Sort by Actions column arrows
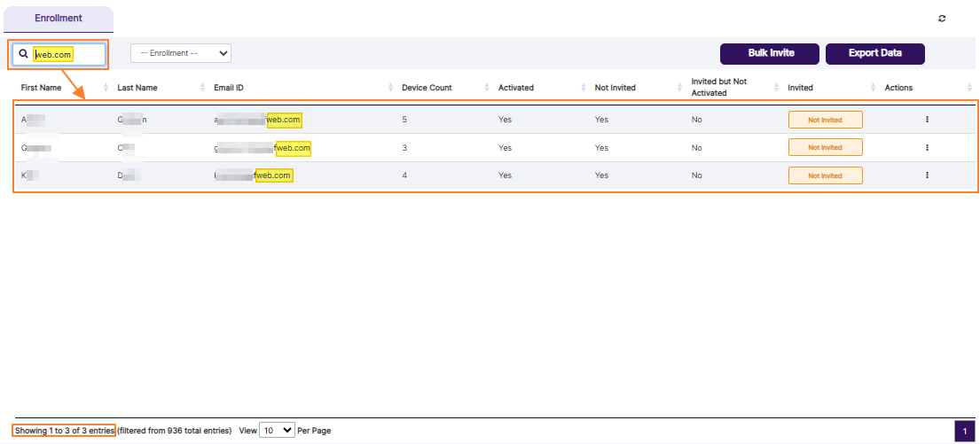This screenshot has height=444, width=980. 969,88
